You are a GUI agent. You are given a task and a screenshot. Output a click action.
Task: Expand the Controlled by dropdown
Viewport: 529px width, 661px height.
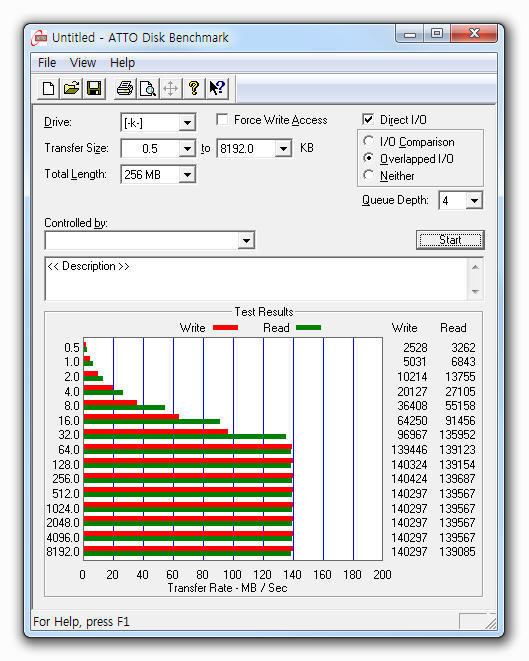(x=246, y=241)
